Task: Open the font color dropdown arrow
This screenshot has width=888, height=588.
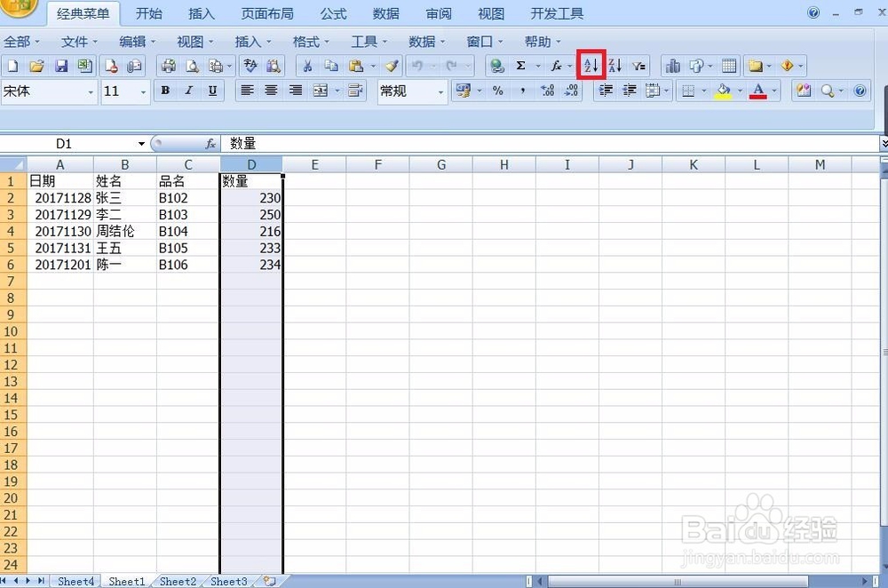Action: coord(774,91)
